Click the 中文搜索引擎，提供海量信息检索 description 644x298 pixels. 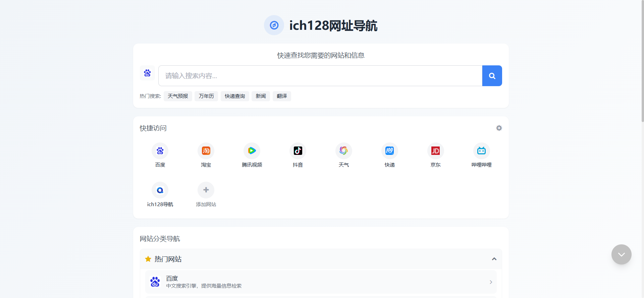(x=204, y=286)
